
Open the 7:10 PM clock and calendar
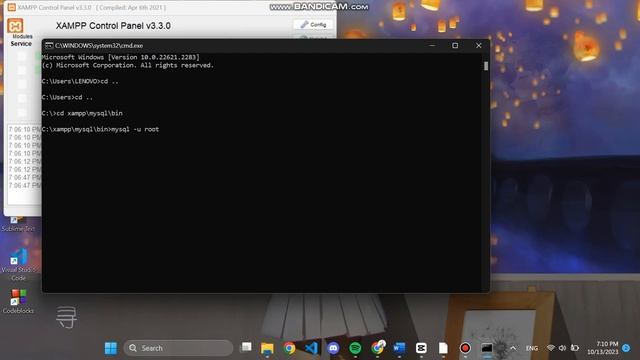(602, 348)
